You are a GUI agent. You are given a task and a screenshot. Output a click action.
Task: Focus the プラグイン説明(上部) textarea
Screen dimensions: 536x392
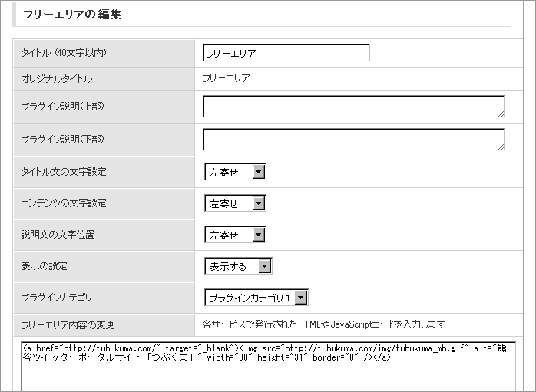[x=353, y=107]
